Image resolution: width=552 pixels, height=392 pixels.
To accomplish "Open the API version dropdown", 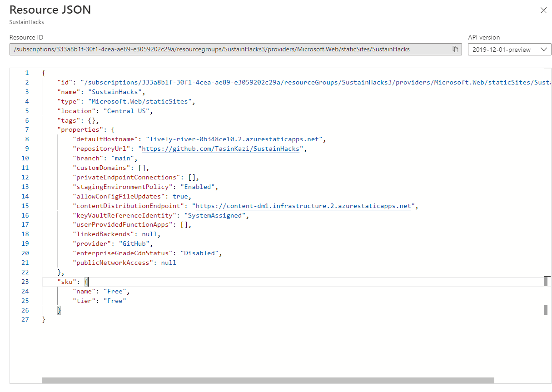I will click(510, 50).
